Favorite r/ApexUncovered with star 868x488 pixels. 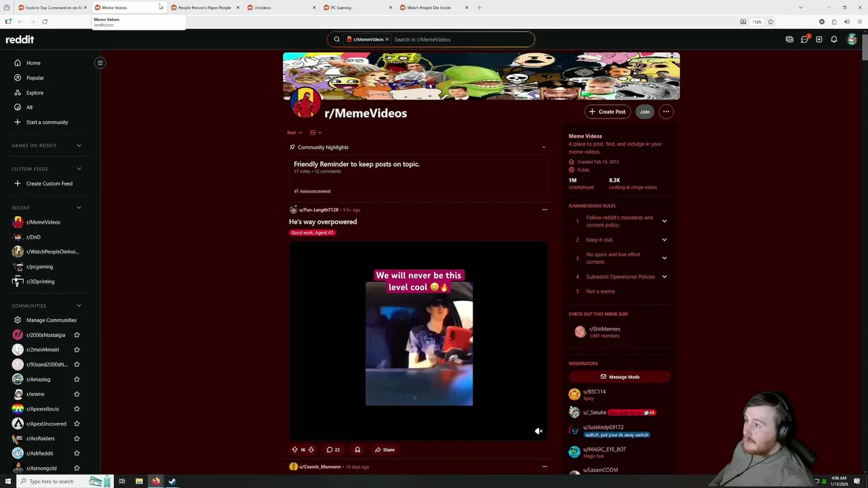pos(77,424)
